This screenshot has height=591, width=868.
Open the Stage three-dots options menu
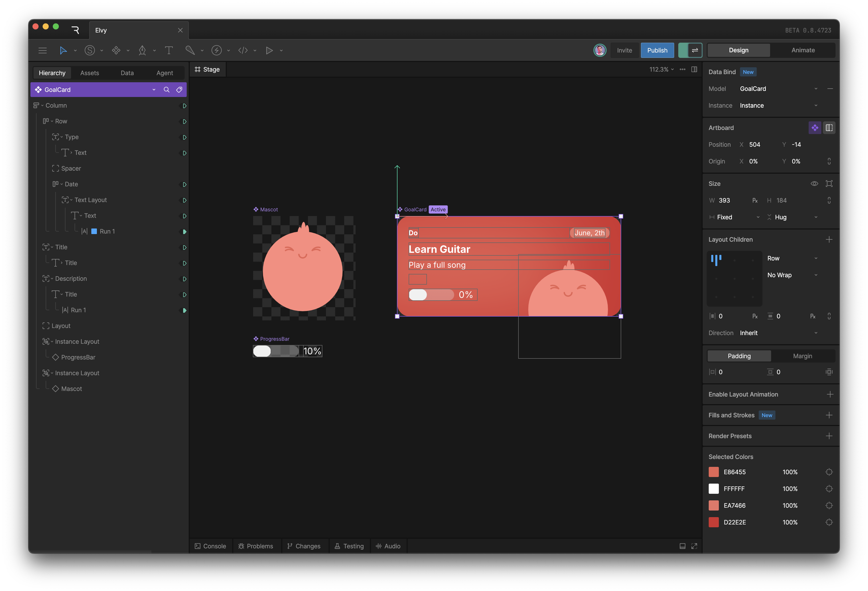pyautogui.click(x=682, y=70)
